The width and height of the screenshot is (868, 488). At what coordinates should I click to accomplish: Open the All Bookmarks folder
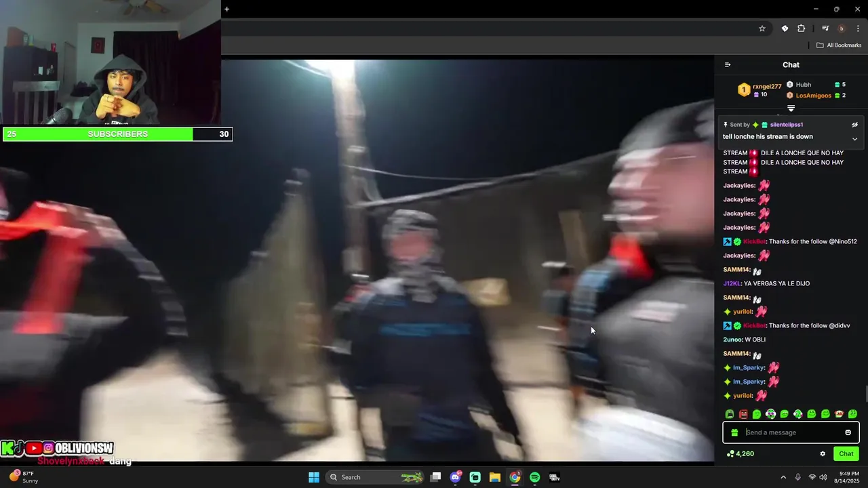(839, 45)
